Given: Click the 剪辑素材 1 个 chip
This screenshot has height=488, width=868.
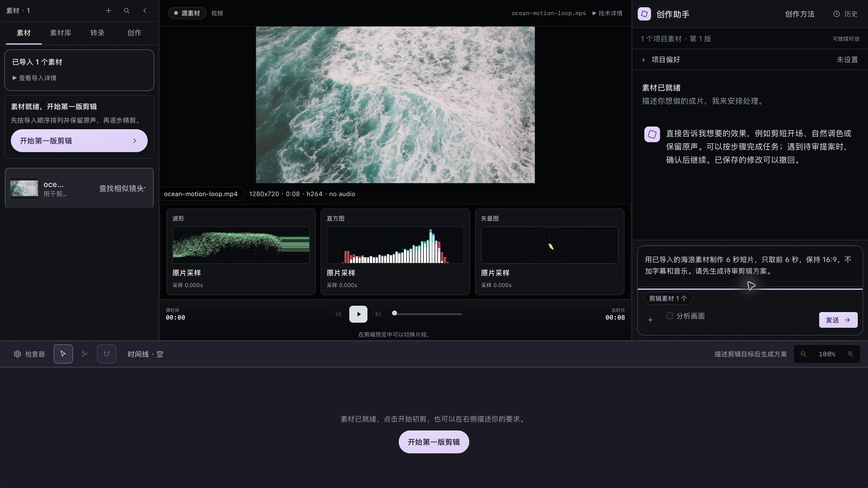Looking at the screenshot, I should tap(668, 299).
